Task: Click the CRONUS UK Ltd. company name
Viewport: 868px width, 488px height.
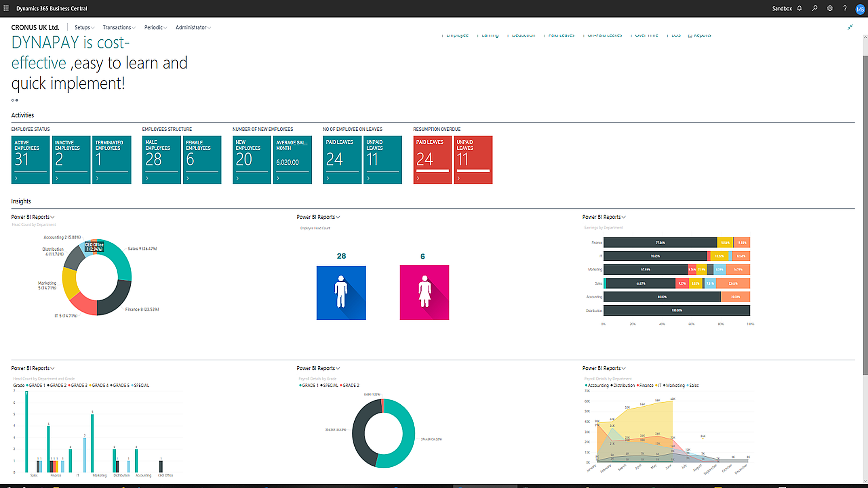Action: pyautogui.click(x=35, y=27)
